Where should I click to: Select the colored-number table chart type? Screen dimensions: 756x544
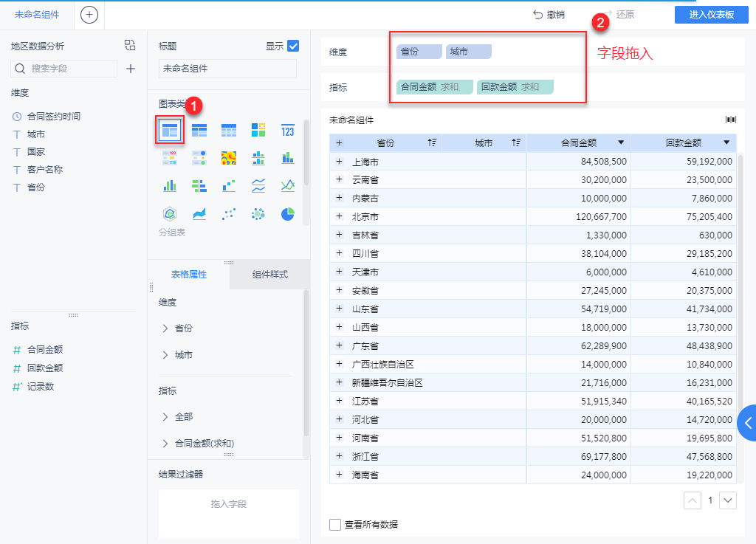[x=170, y=157]
